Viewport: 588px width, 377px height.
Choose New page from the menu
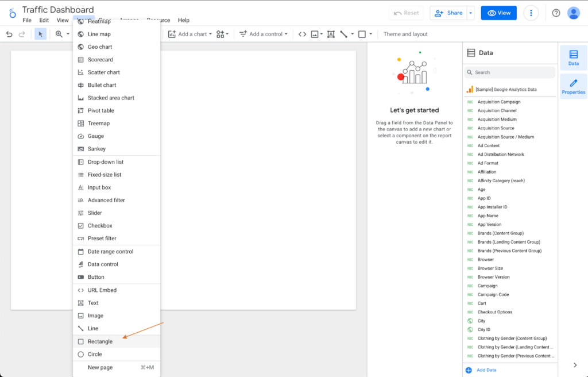point(117,367)
